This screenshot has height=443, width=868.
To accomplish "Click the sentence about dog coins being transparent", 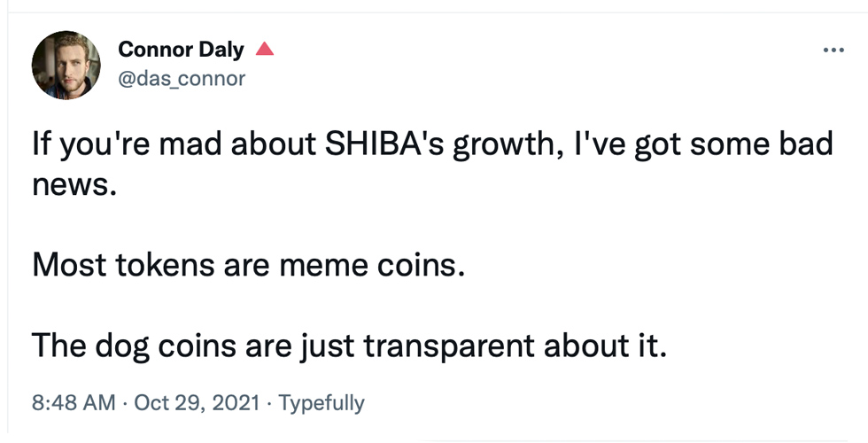I will pos(349,346).
